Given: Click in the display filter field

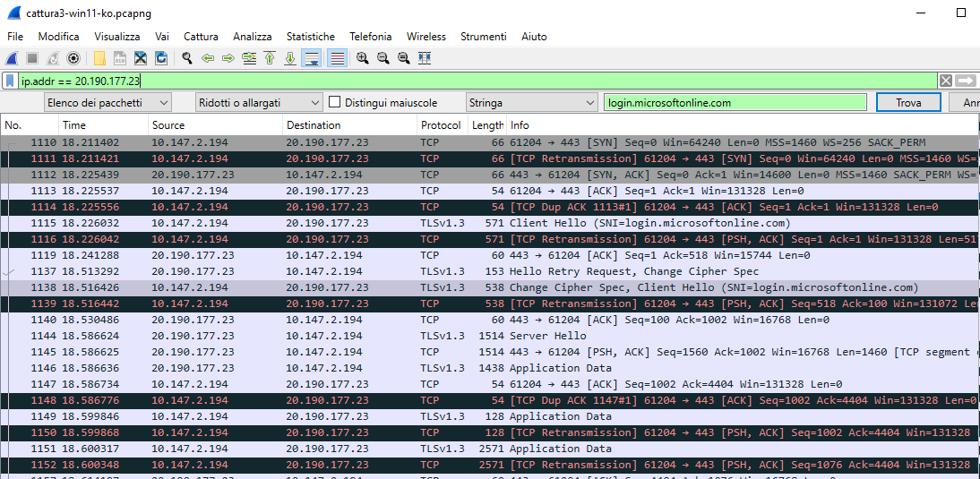Looking at the screenshot, I should pos(478,81).
